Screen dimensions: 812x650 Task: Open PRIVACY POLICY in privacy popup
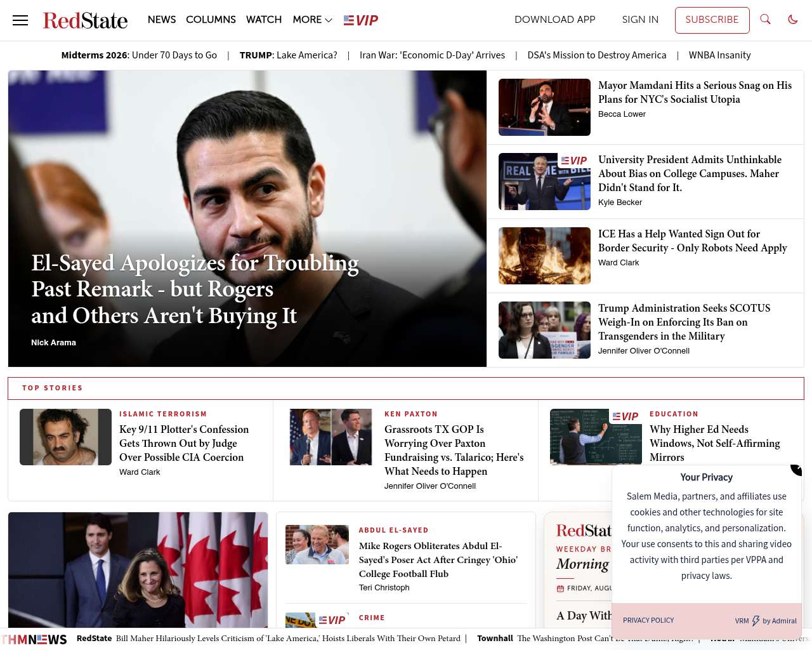point(648,621)
